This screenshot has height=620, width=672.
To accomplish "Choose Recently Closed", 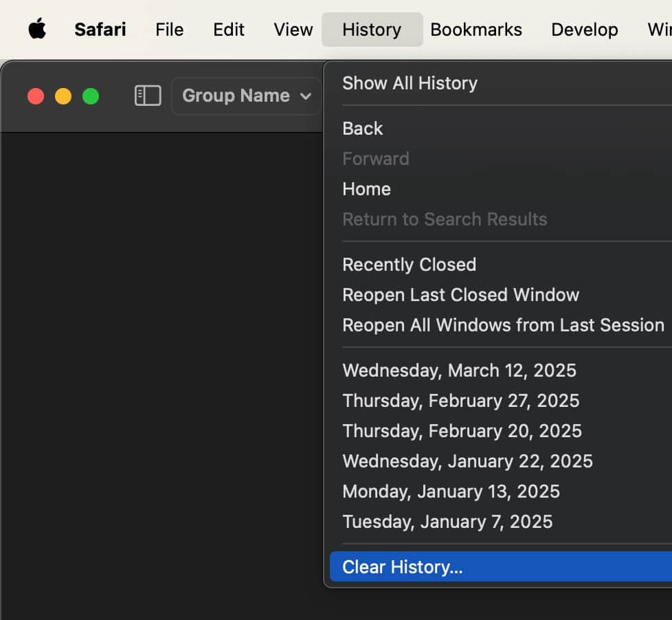I will (x=409, y=264).
